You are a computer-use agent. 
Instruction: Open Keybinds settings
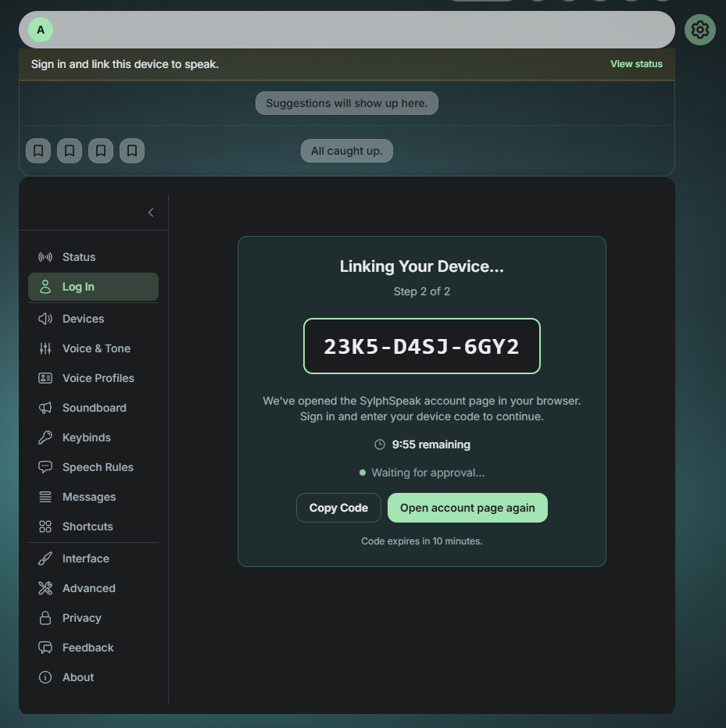coord(93,438)
